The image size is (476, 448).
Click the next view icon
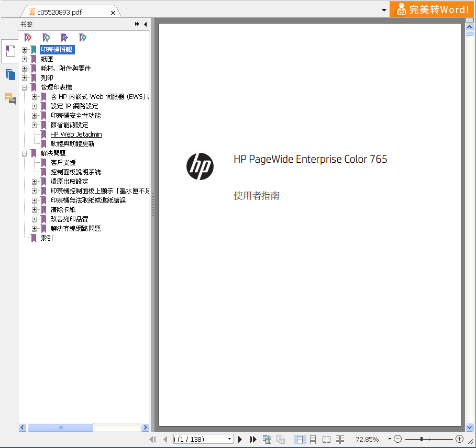(x=281, y=439)
